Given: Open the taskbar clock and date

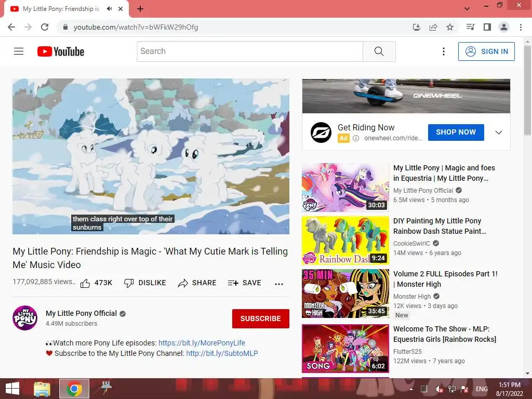Looking at the screenshot, I should (510, 389).
